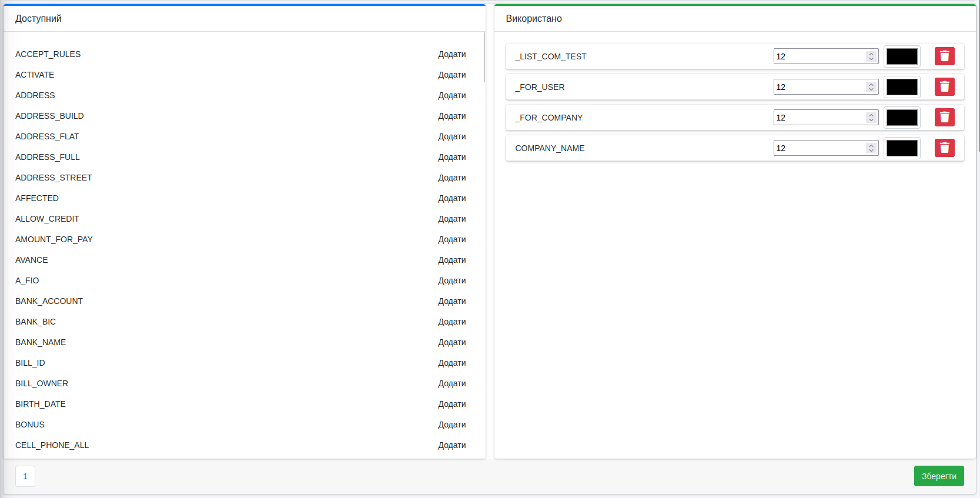Use the COMPANY_NAME number stepper
Image resolution: width=980 pixels, height=498 pixels.
tap(871, 148)
